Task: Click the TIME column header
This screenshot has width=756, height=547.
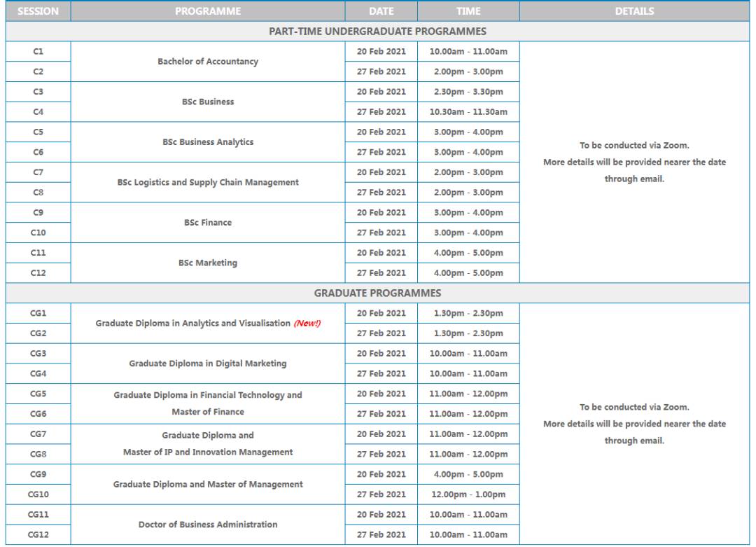Action: [x=468, y=11]
